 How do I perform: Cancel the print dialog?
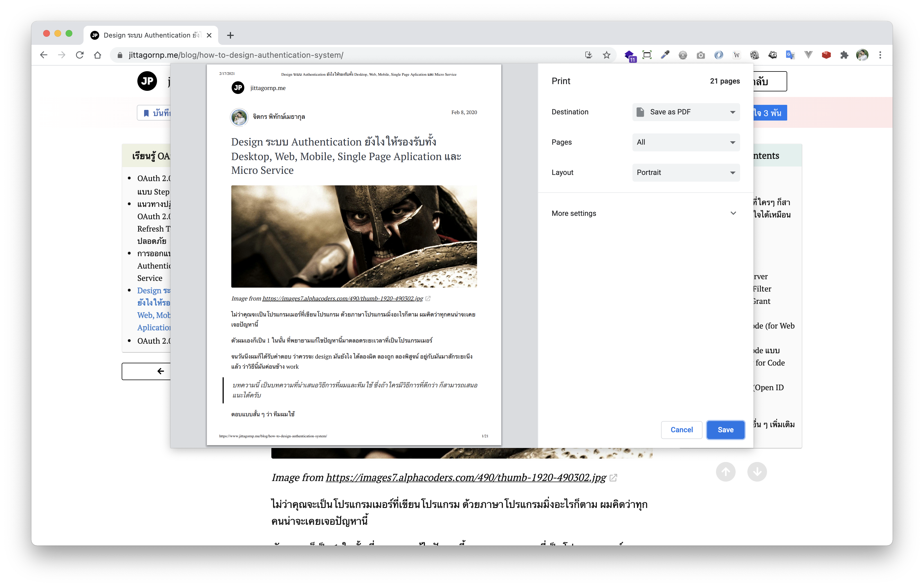[x=682, y=430]
